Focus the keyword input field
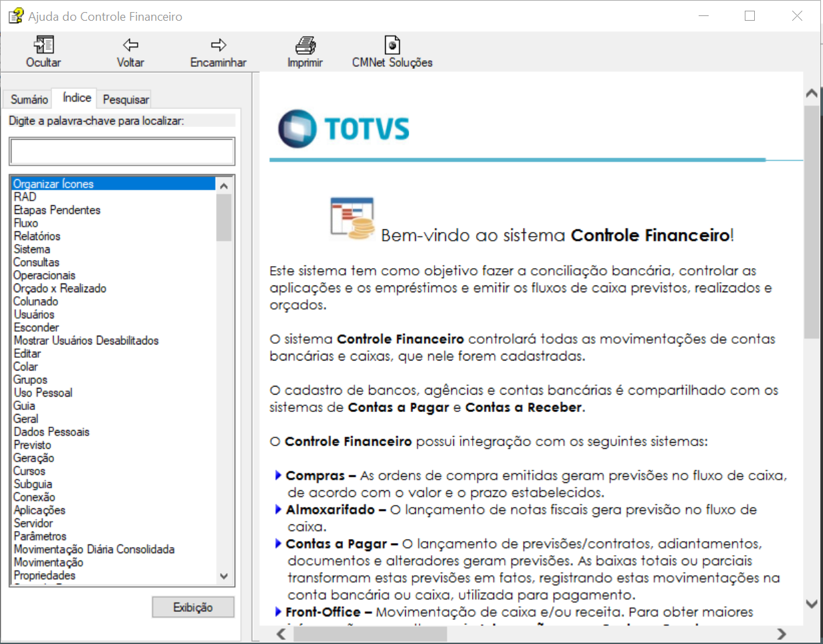823x644 pixels. click(x=122, y=152)
